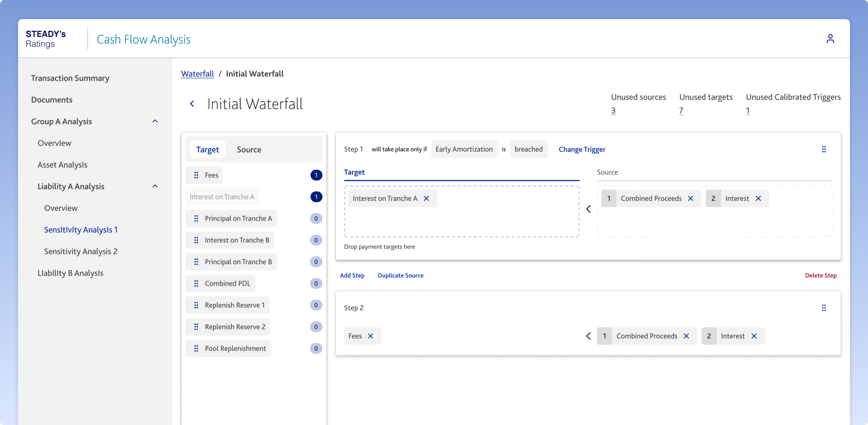Open Liability A Overview page
The image size is (868, 425).
click(61, 208)
